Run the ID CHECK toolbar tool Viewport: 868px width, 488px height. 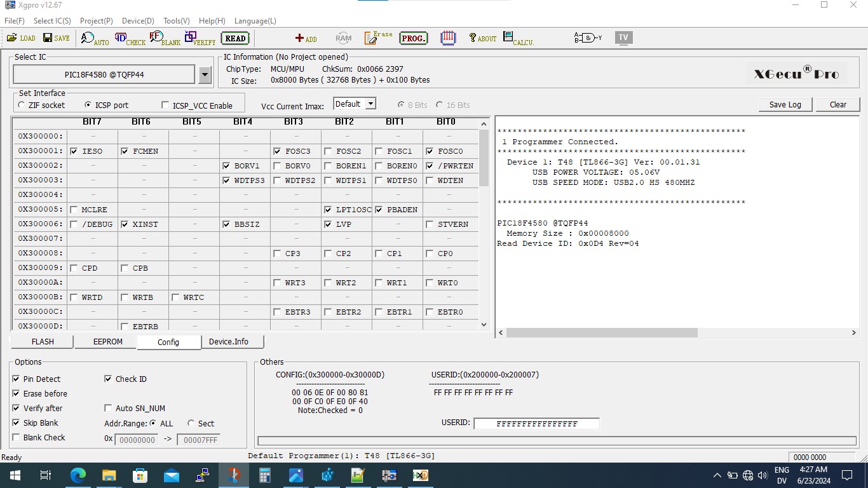click(130, 39)
